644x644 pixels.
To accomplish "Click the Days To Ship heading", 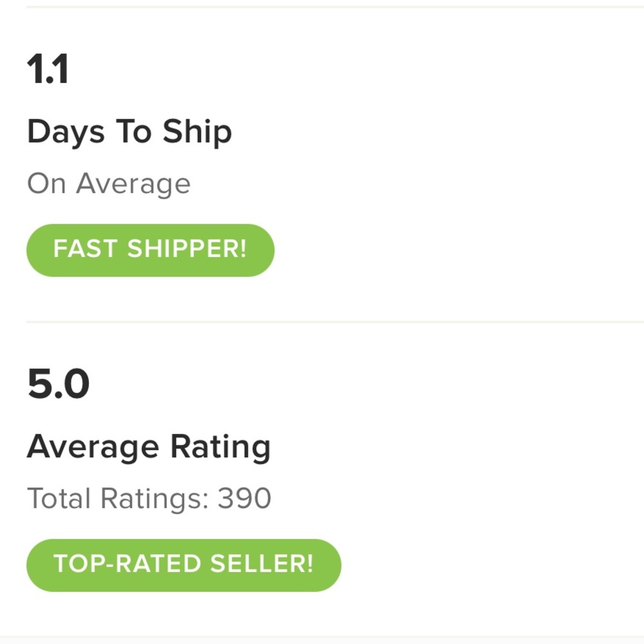I will [x=129, y=132].
